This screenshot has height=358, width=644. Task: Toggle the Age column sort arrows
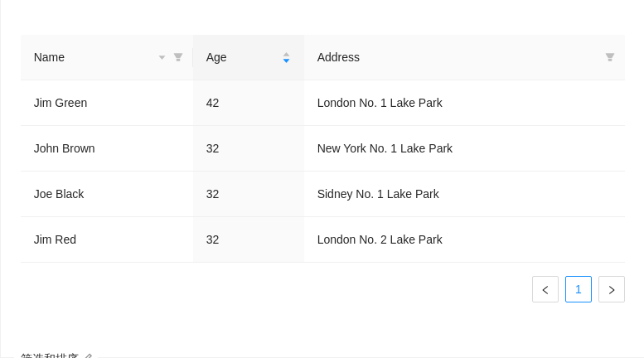[286, 57]
